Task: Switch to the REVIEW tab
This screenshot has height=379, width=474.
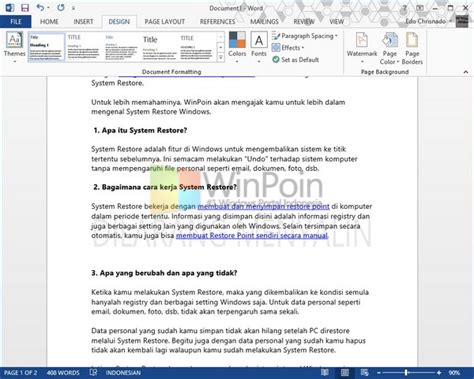Action: 304,22
